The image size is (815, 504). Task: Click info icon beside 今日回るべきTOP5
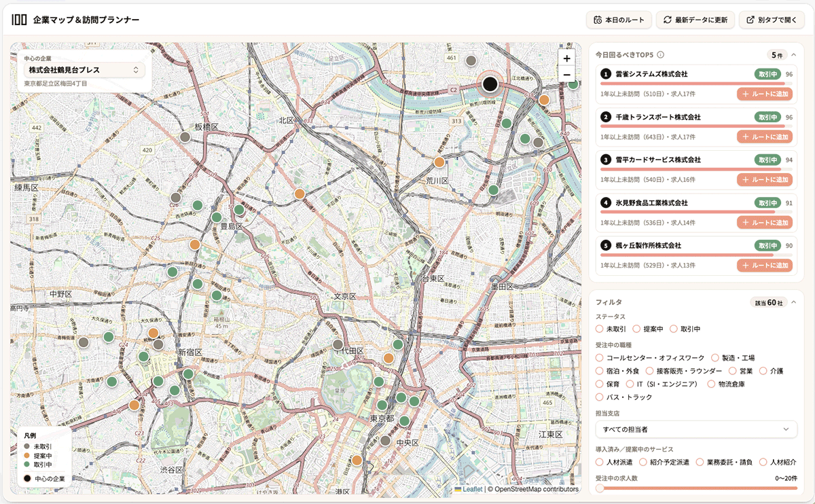tap(660, 55)
